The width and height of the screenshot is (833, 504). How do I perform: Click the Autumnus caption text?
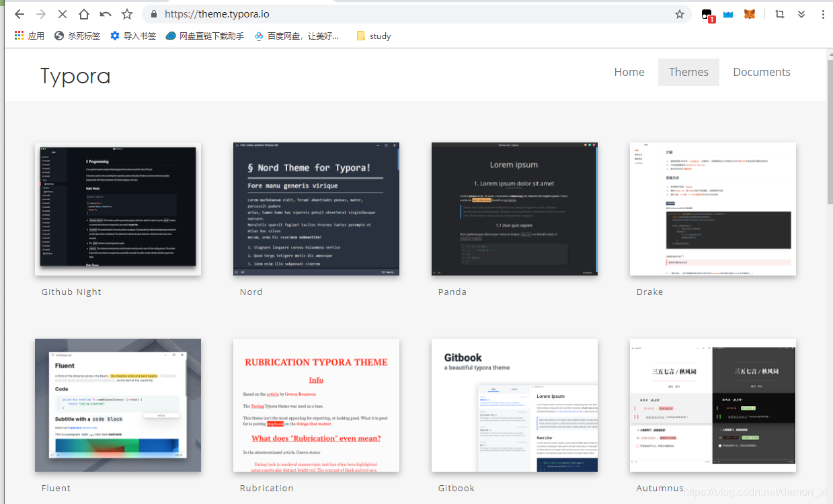[660, 489]
